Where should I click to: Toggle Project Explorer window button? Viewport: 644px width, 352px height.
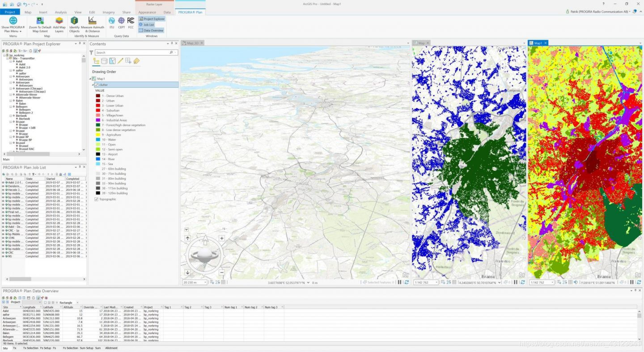pos(152,19)
